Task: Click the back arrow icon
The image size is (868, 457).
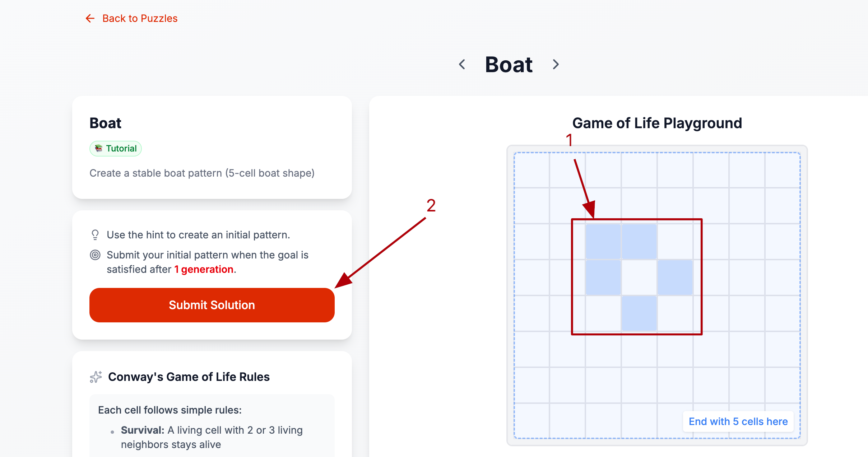Action: tap(90, 18)
